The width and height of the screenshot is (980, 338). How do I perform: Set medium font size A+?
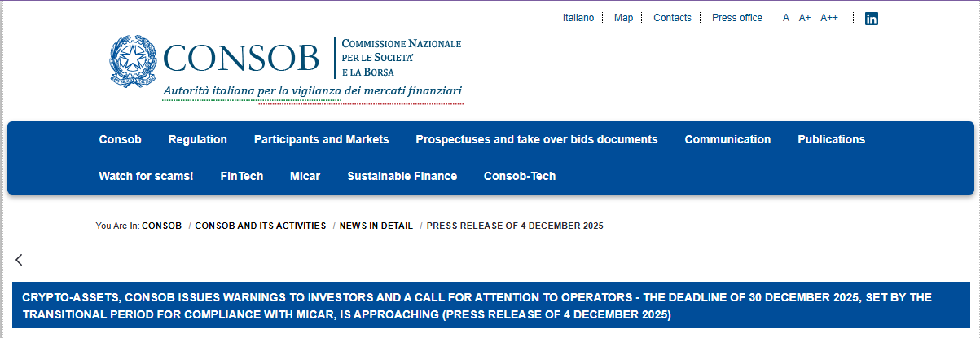point(805,18)
